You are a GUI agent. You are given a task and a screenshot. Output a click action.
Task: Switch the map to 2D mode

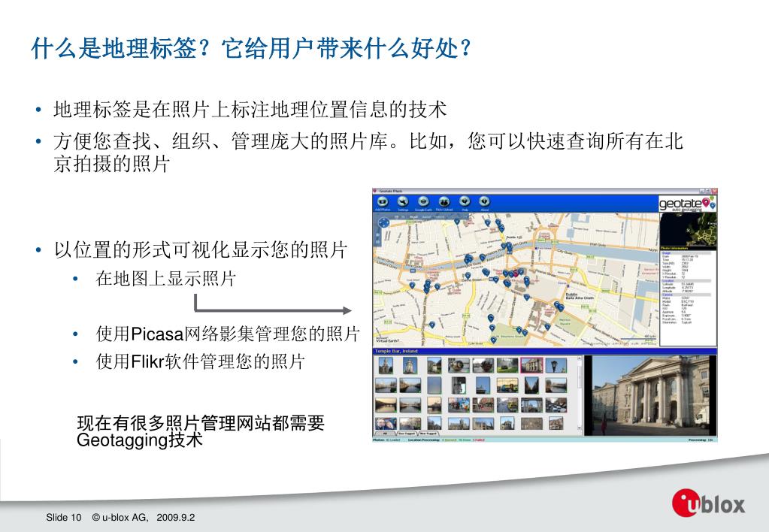[396, 216]
